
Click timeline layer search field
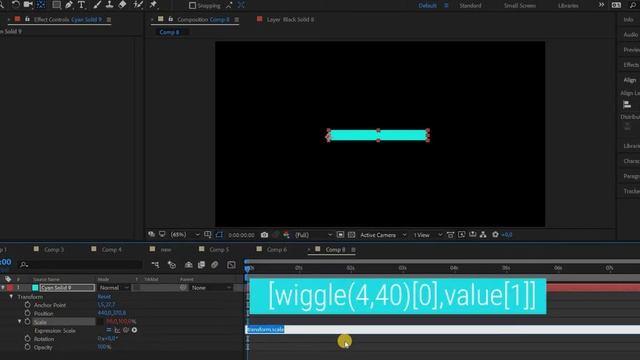pyautogui.click(x=81, y=265)
